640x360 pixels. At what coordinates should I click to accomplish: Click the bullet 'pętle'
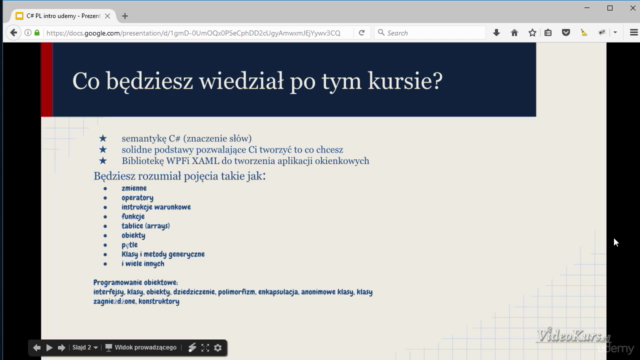129,245
